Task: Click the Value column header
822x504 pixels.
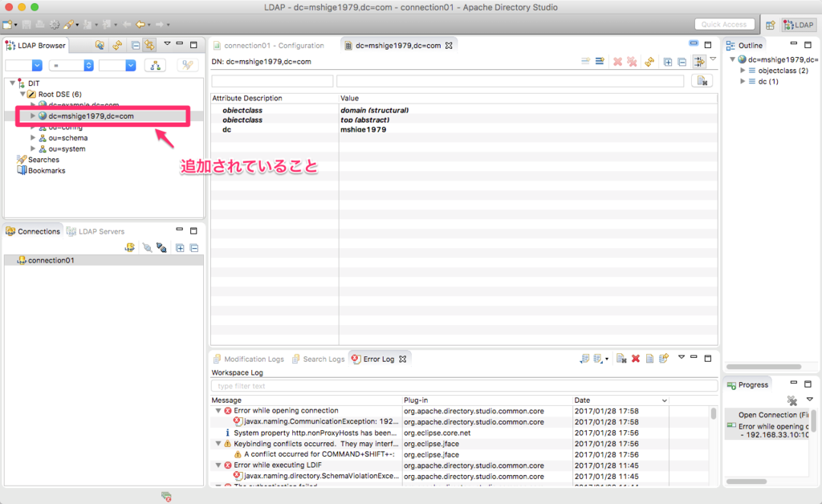Action: coord(528,98)
